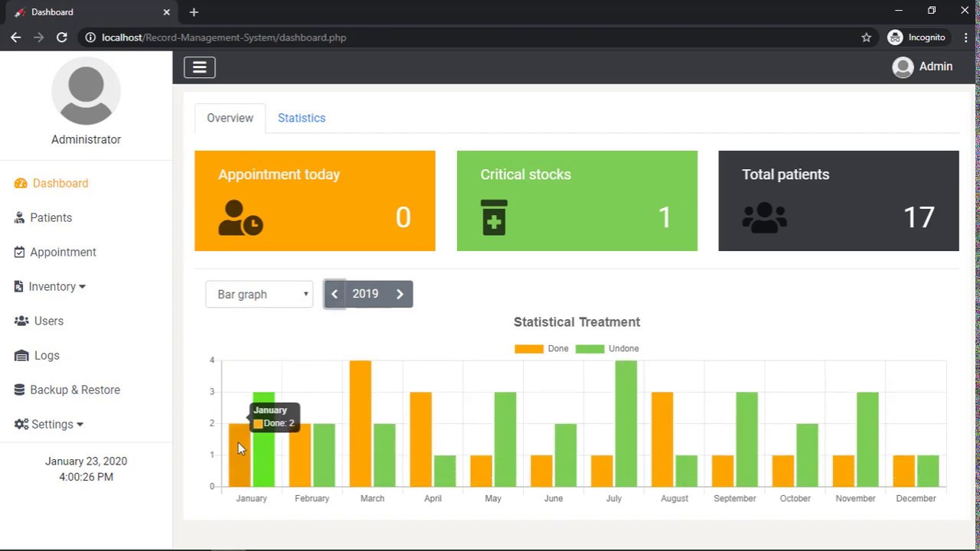The height and width of the screenshot is (551, 980).
Task: Click the Statistical Treatment chart title
Action: point(577,322)
